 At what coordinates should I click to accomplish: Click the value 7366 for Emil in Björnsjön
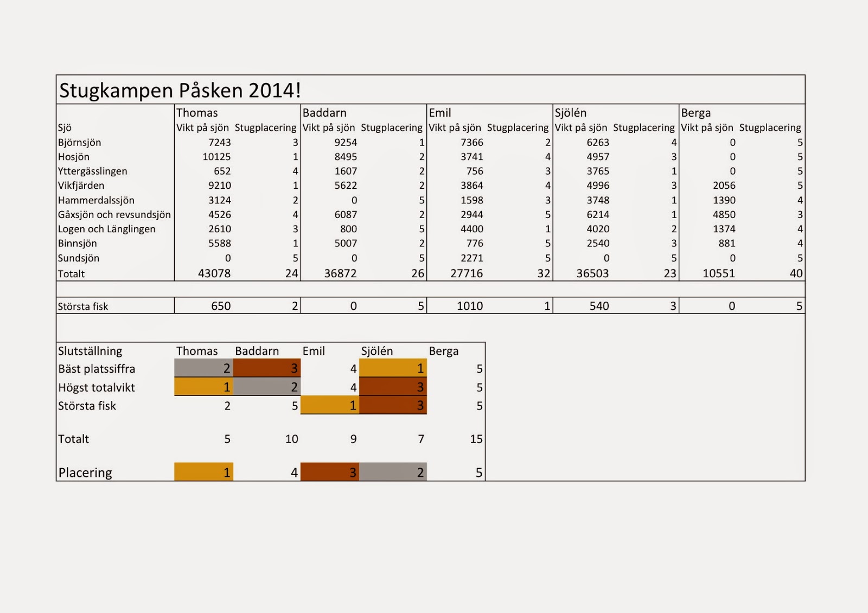[x=472, y=142]
